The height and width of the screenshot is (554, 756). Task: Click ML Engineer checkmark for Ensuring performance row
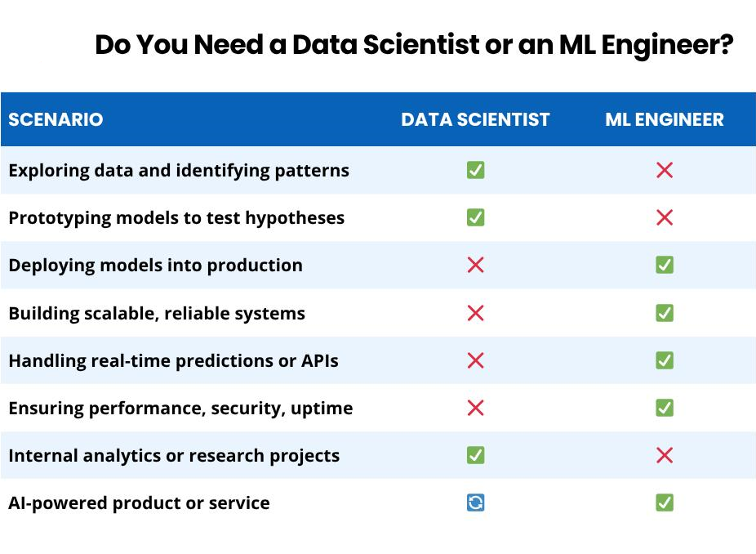(x=665, y=408)
